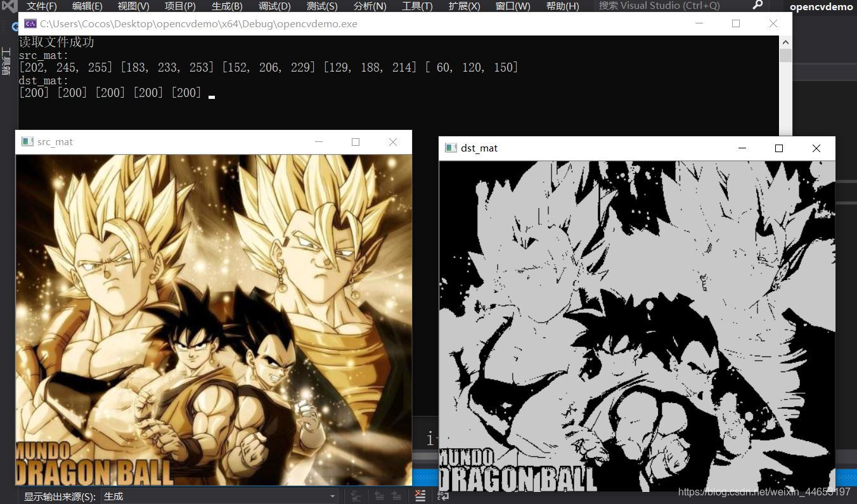
Task: Open the 工具箱 toolbox side tab
Action: pyautogui.click(x=6, y=61)
